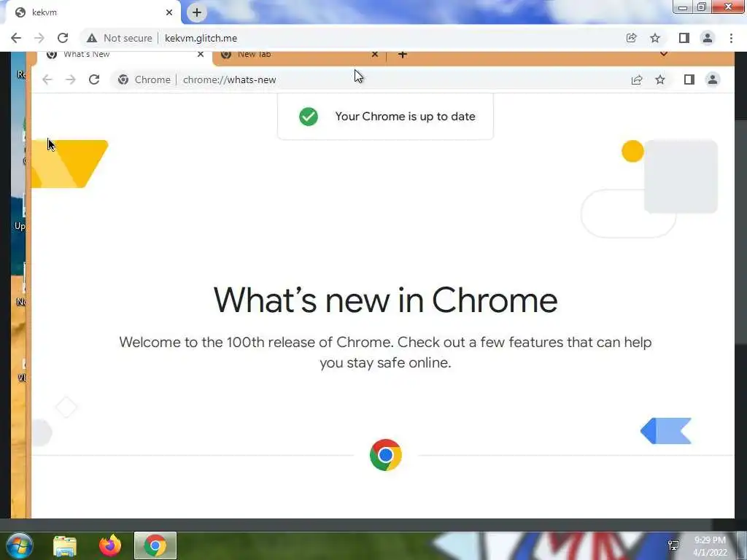Open Firefox from the Windows taskbar
Screen dimensions: 747x560
pos(110,545)
